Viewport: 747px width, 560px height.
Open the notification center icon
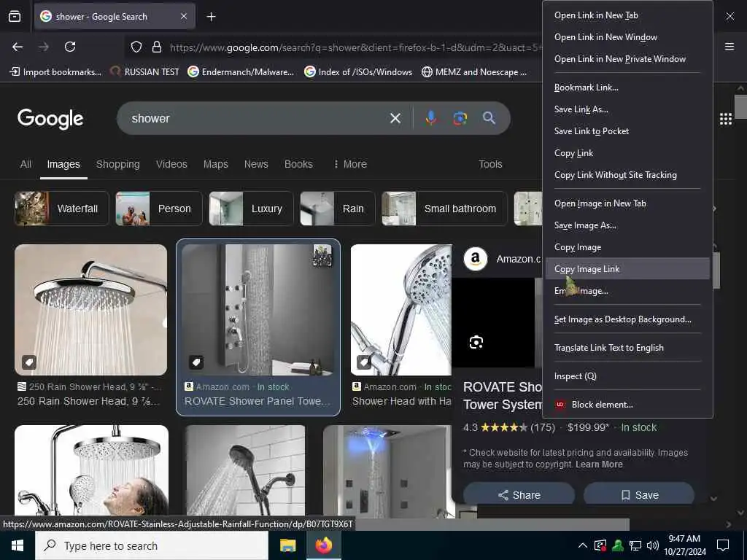click(x=723, y=545)
